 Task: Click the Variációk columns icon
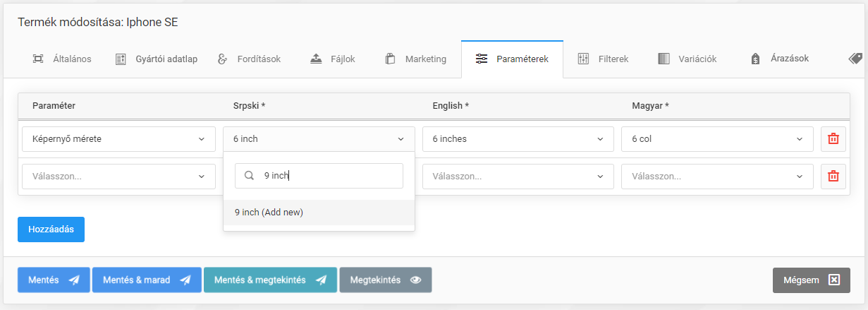click(664, 59)
